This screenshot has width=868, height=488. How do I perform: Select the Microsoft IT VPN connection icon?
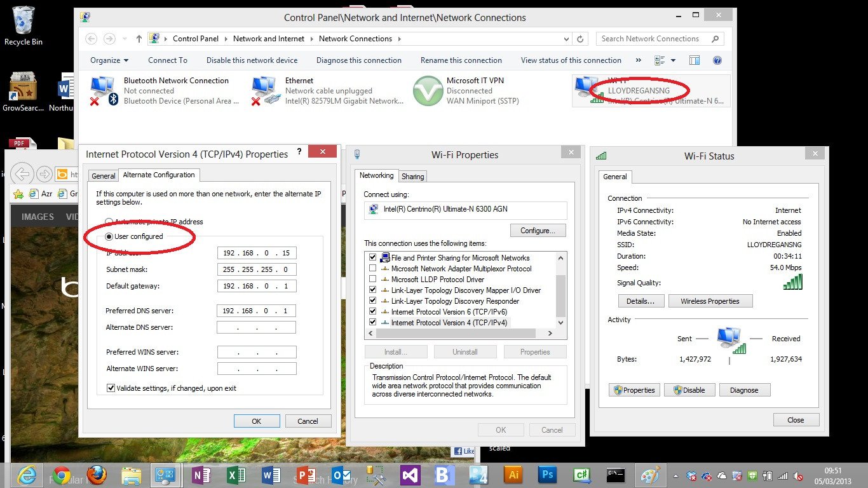[428, 91]
